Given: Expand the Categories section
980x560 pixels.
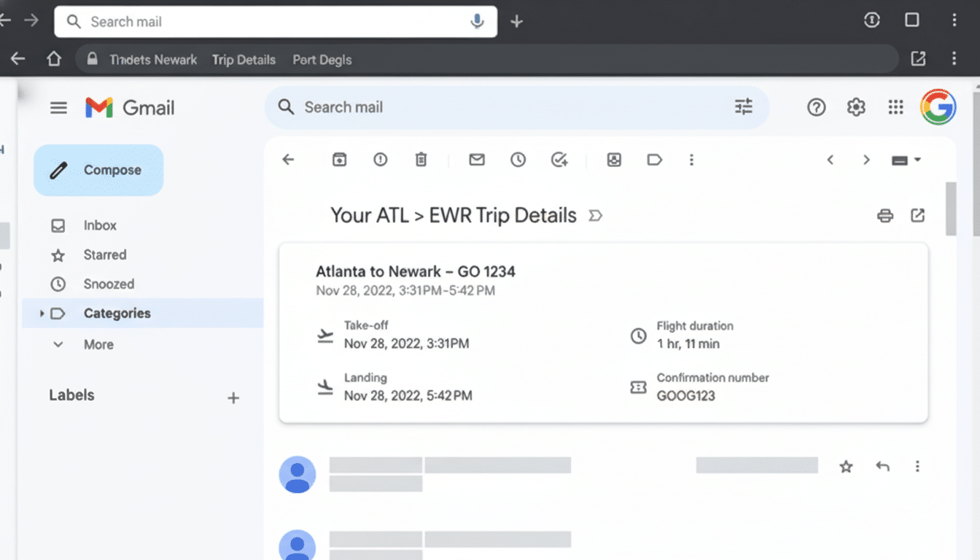Looking at the screenshot, I should pos(42,313).
